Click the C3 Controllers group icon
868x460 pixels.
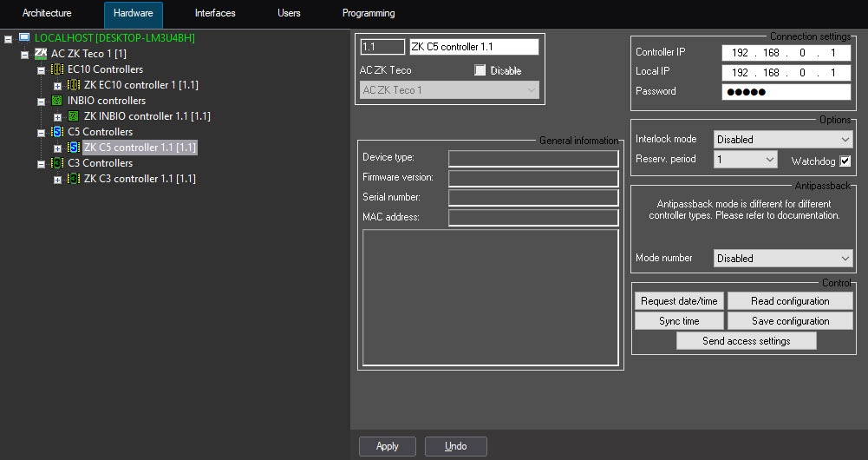click(57, 163)
